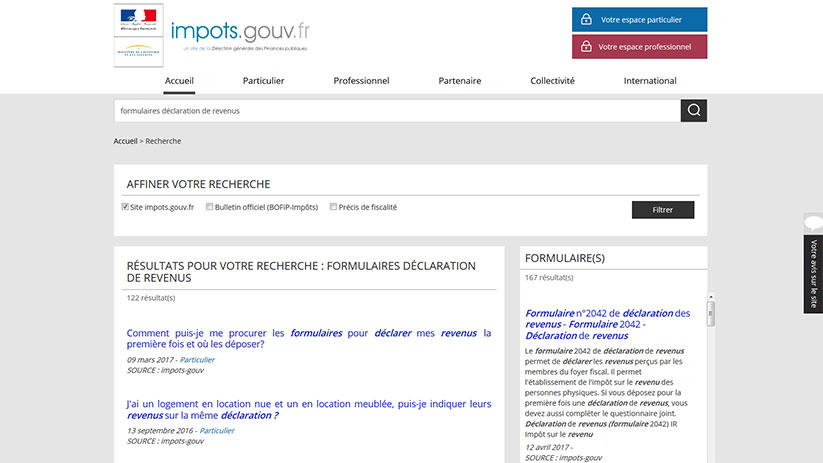
Task: Open Votre espace particulier
Action: click(639, 19)
